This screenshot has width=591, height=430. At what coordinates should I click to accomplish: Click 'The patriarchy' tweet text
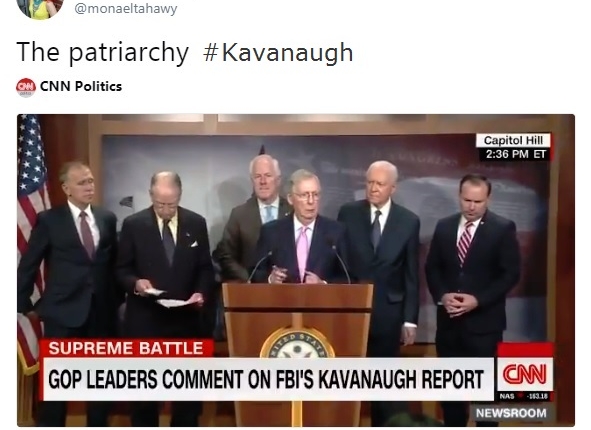click(102, 52)
